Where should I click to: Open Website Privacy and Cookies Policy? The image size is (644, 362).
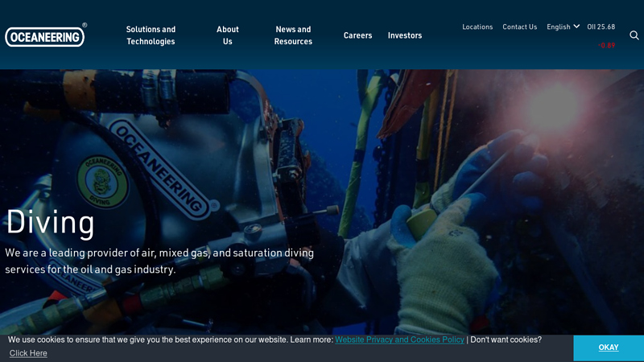[x=399, y=340]
